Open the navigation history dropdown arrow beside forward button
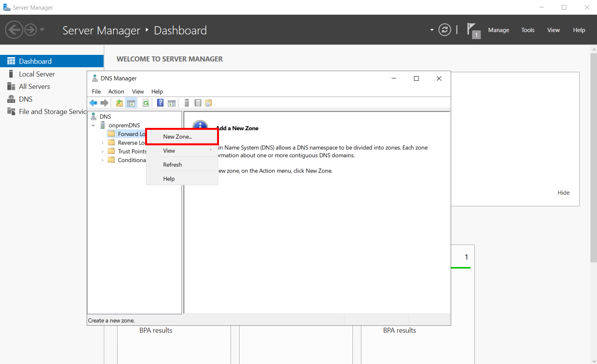The image size is (597, 364). [42, 30]
